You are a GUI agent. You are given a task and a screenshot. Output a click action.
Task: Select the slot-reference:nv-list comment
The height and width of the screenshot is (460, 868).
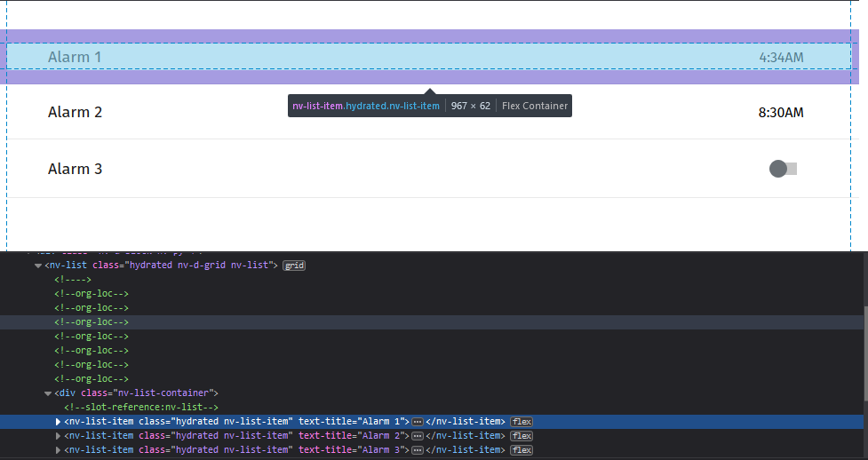pyautogui.click(x=141, y=408)
